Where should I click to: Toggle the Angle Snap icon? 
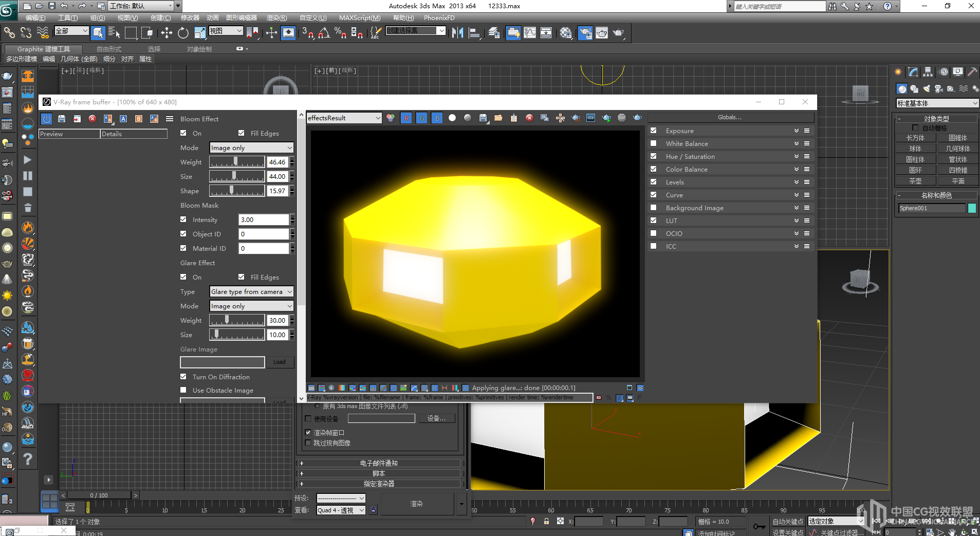[x=324, y=33]
